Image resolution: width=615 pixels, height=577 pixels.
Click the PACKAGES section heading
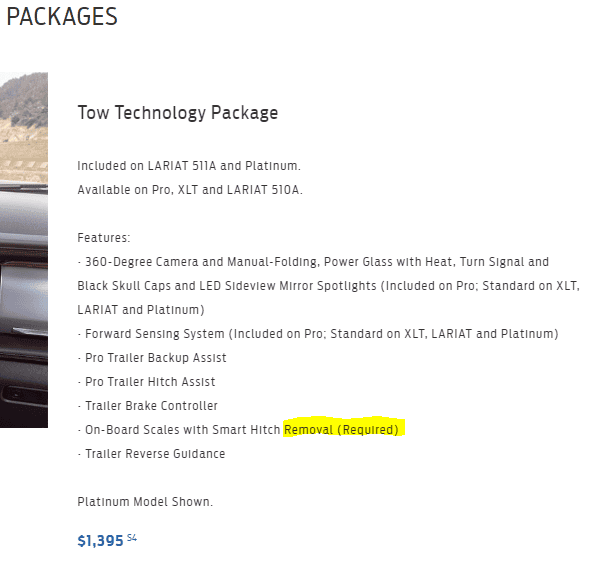[62, 17]
